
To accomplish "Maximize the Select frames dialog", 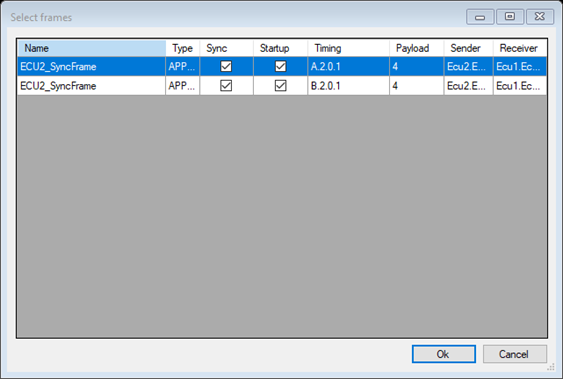I will pyautogui.click(x=510, y=17).
